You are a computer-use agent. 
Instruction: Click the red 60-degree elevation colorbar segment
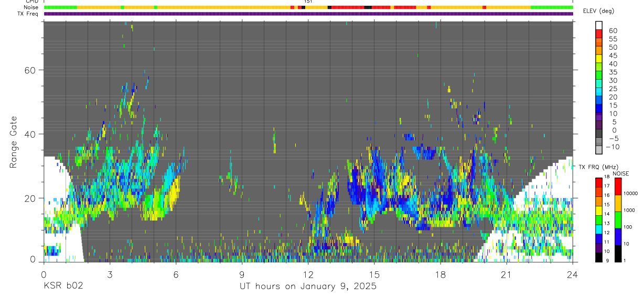coord(599,34)
